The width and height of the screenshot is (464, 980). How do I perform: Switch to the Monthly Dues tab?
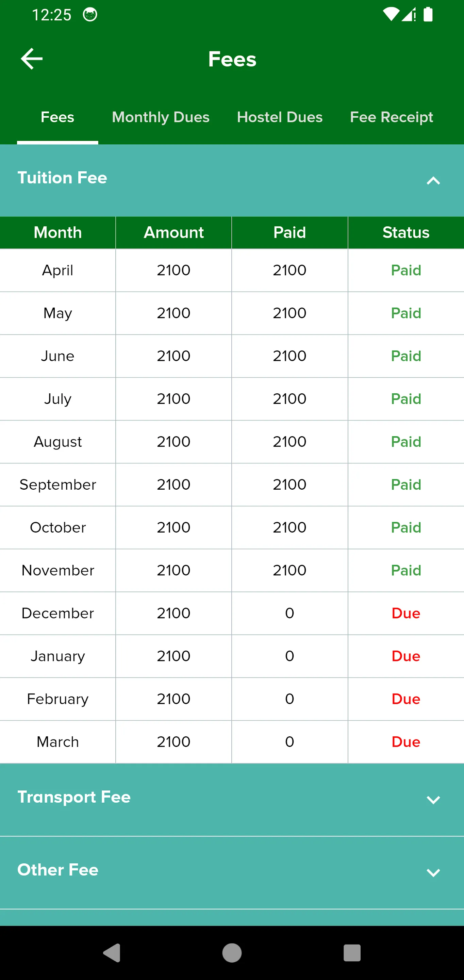[x=161, y=117]
